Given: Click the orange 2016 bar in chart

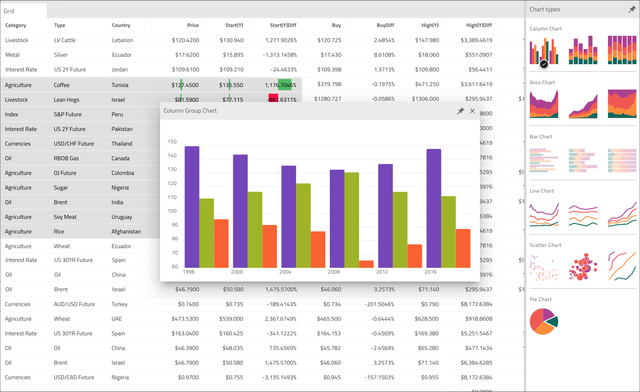Looking at the screenshot, I should pos(463,248).
